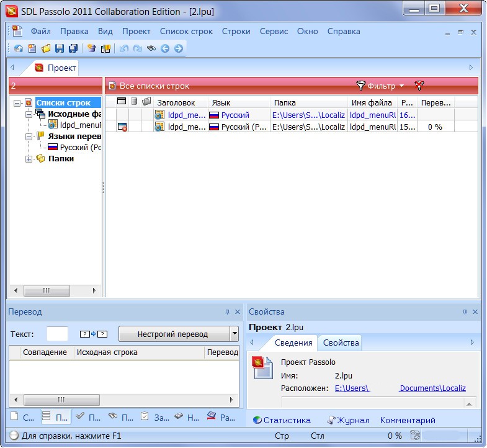Click the ?→? icon in Перевод panel
The height and width of the screenshot is (448, 487).
[94, 334]
